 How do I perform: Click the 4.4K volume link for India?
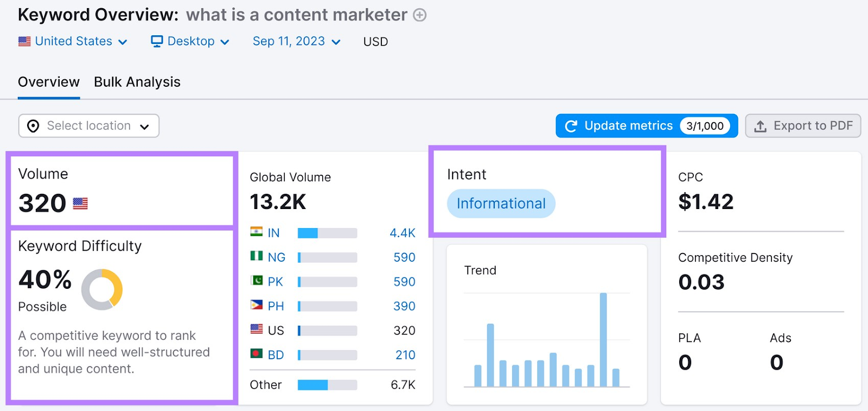403,232
